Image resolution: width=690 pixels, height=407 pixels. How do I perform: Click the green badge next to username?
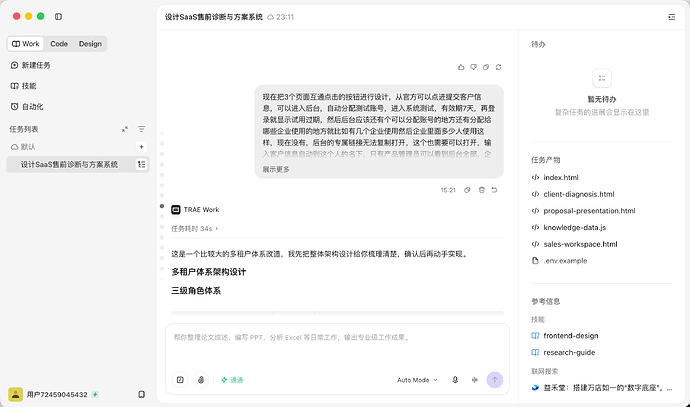click(95, 394)
